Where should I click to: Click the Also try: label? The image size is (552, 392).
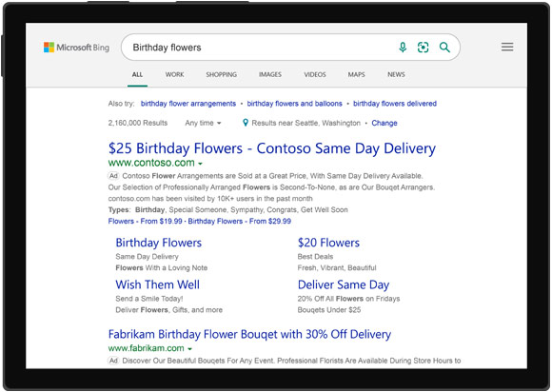click(122, 104)
